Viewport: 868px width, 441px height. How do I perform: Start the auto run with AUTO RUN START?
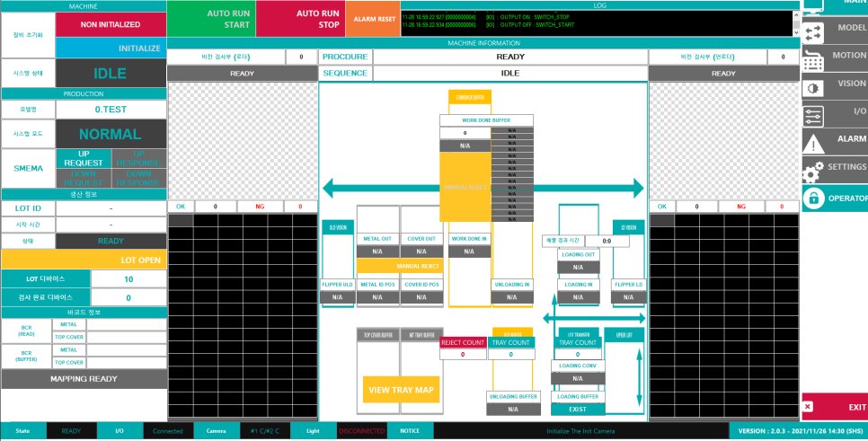point(211,19)
